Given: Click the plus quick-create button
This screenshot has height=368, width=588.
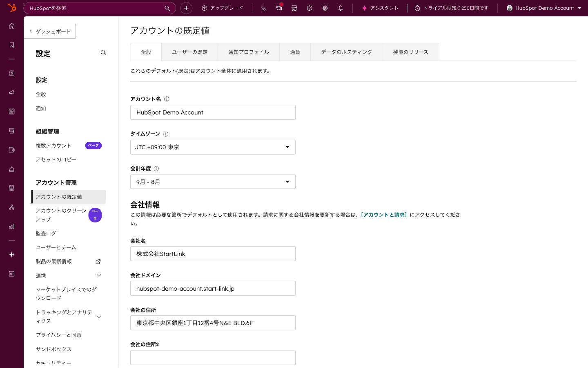Looking at the screenshot, I should coord(186,8).
